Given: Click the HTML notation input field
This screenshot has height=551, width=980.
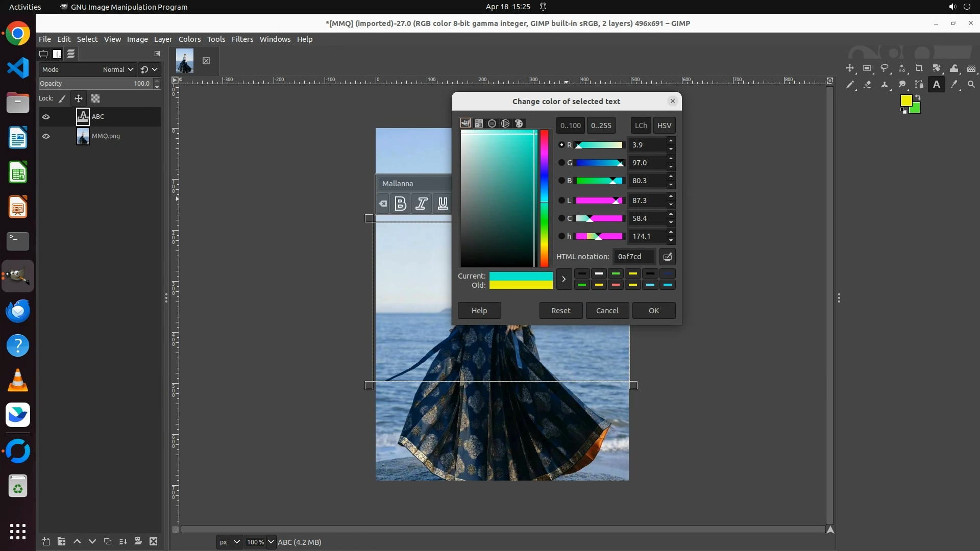Looking at the screenshot, I should pos(633,257).
